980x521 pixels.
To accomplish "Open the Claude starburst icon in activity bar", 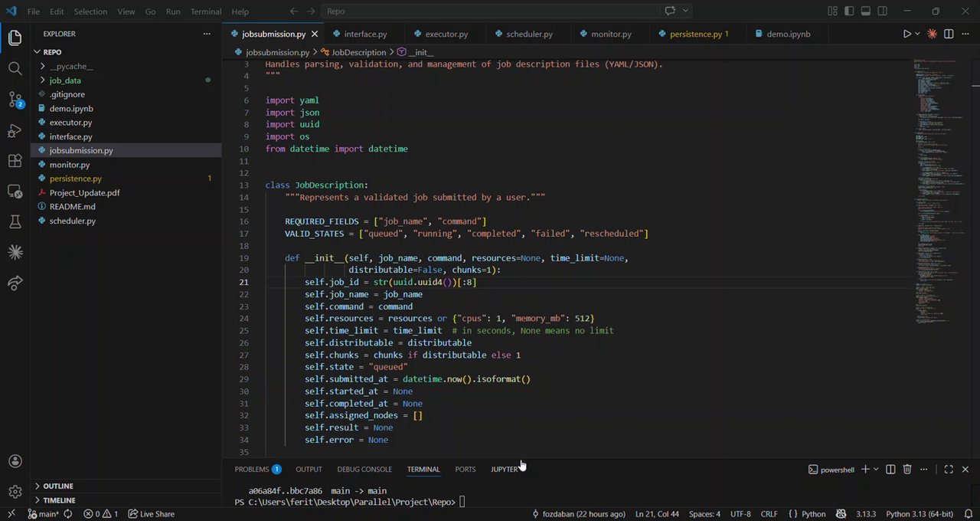I will [x=15, y=252].
